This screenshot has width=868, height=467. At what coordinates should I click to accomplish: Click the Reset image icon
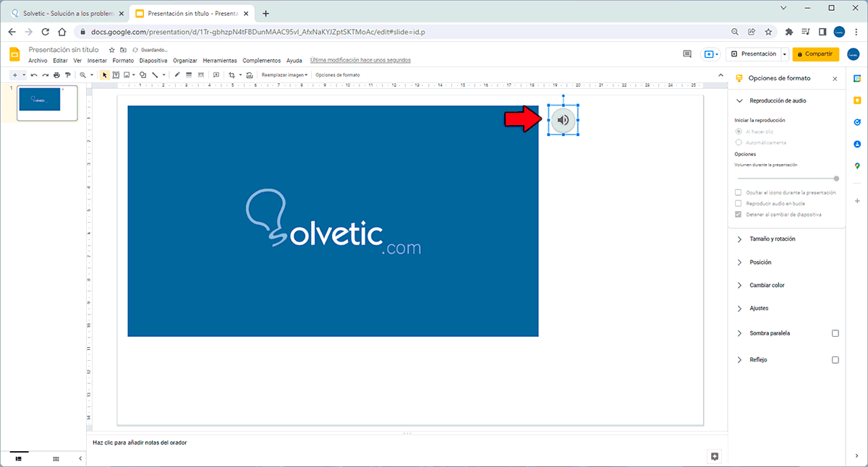[250, 75]
